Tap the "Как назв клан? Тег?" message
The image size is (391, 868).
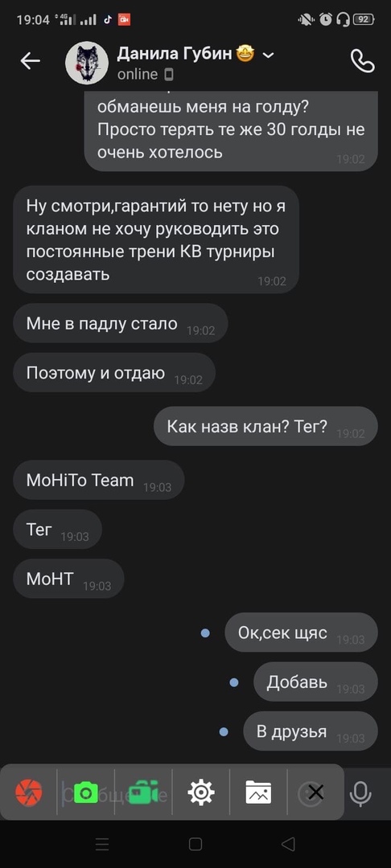265,426
